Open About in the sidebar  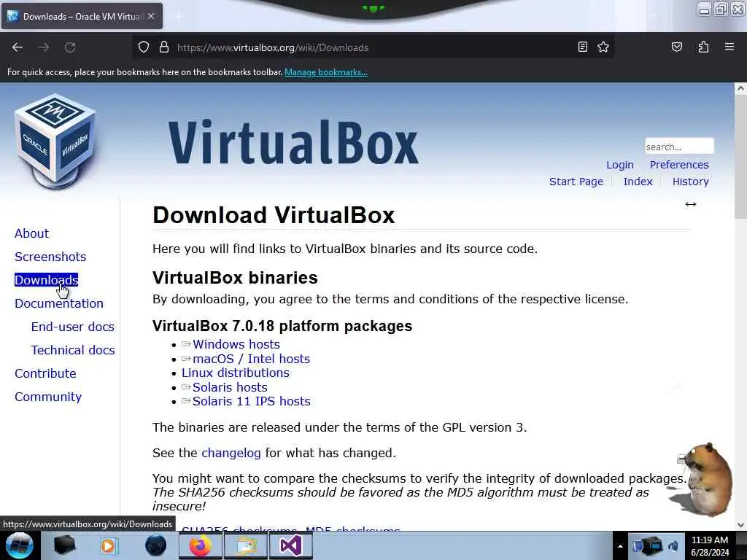click(x=31, y=233)
